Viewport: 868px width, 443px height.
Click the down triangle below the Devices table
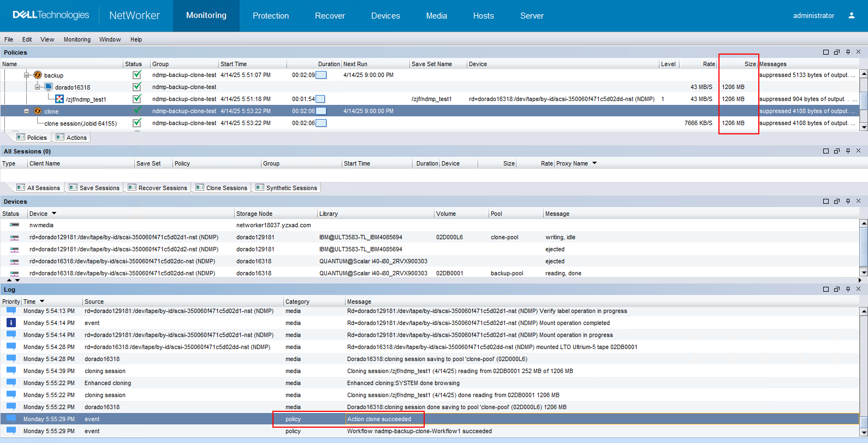(17, 280)
